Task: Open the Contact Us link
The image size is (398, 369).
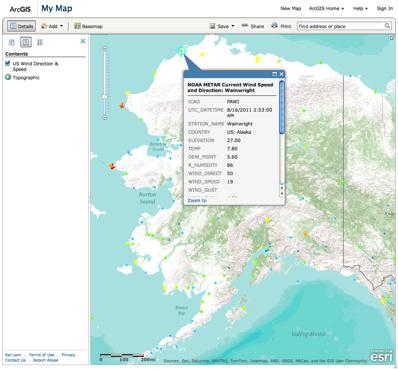Action: (x=15, y=360)
